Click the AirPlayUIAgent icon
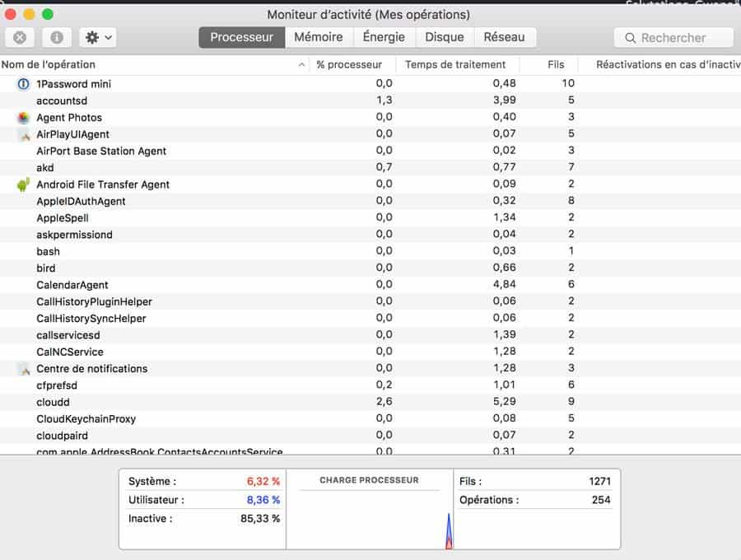The image size is (741, 560). [x=23, y=134]
